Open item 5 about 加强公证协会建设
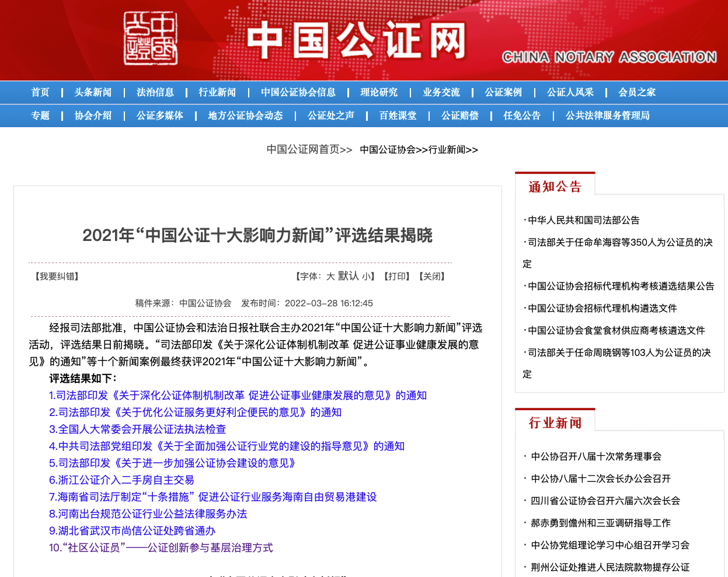Viewport: 728px width, 577px height. point(174,463)
